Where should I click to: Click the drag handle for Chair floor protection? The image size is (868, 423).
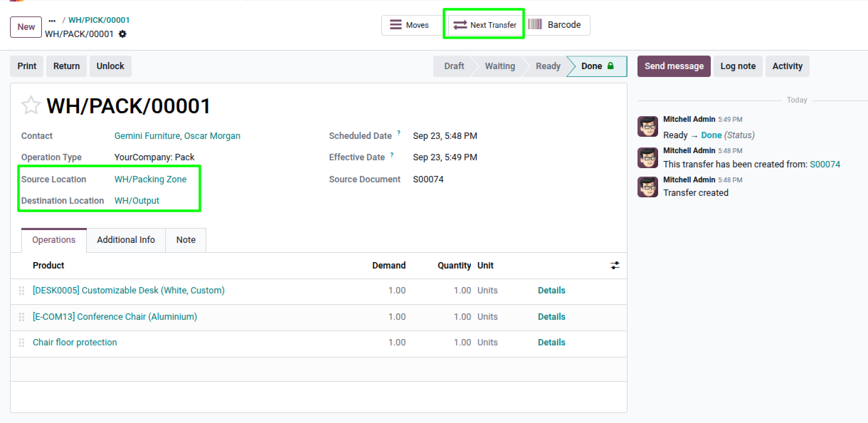21,343
